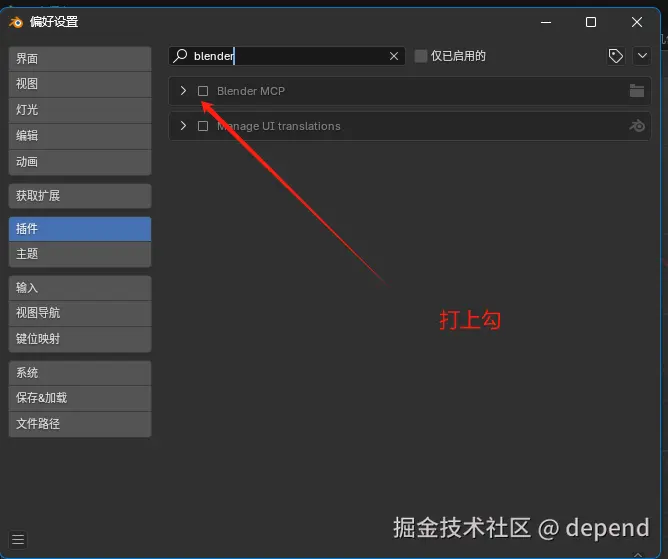Select the 插件 section

[x=80, y=229]
